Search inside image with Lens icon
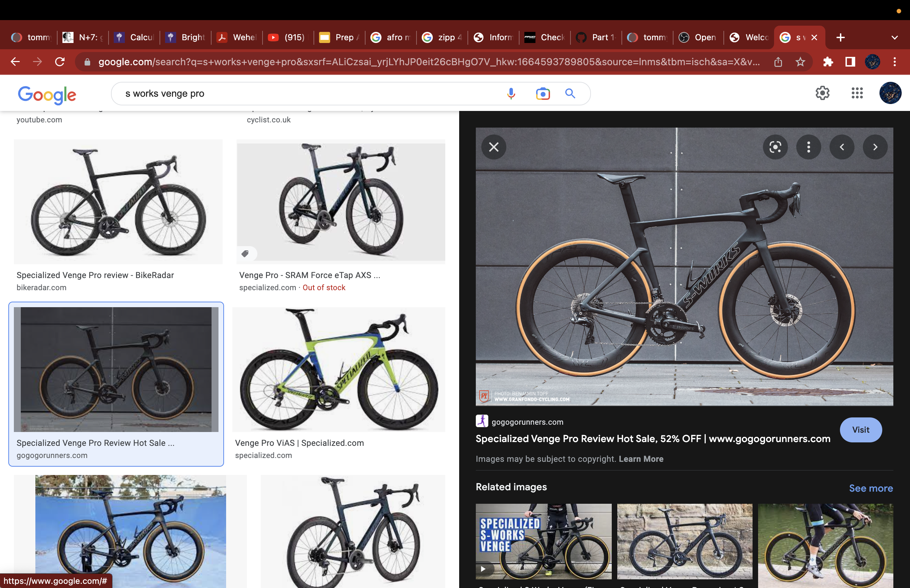910x588 pixels. pos(775,147)
